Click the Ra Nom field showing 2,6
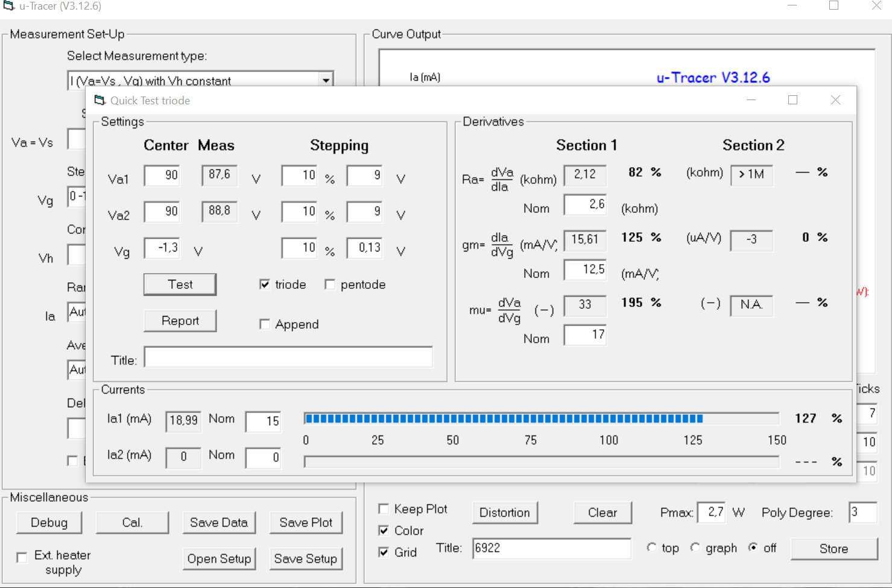Screen dimensions: 892x588 click(x=584, y=204)
